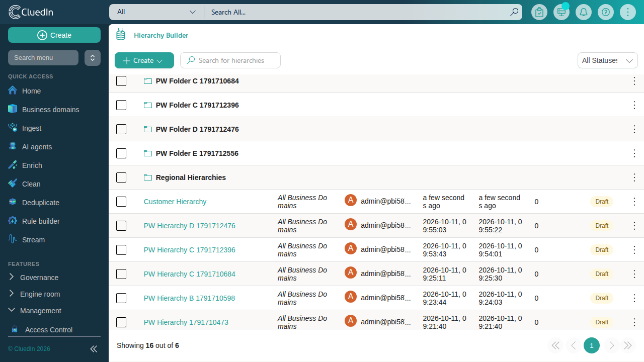Open the All search scope dropdown
Image resolution: width=644 pixels, height=362 pixels.
(156, 12)
